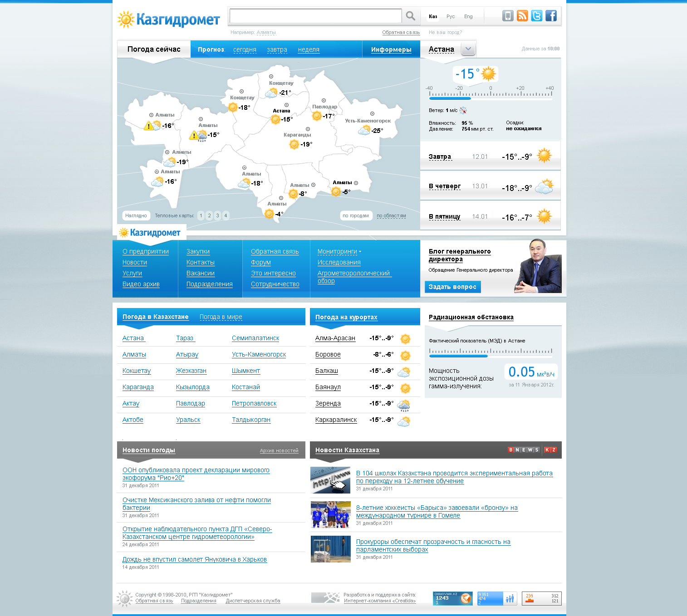Viewport: 687px width, 616px height.
Task: Click sun icon in Алма-Арасан resort row
Action: click(x=405, y=339)
